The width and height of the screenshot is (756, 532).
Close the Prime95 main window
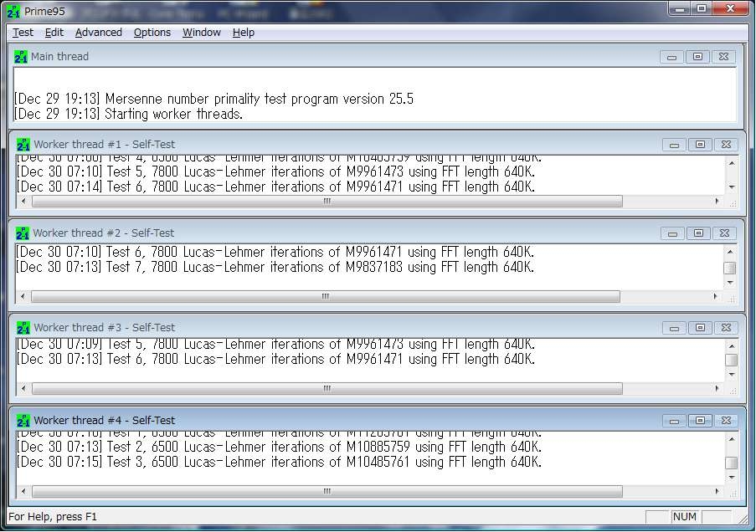coord(731,8)
